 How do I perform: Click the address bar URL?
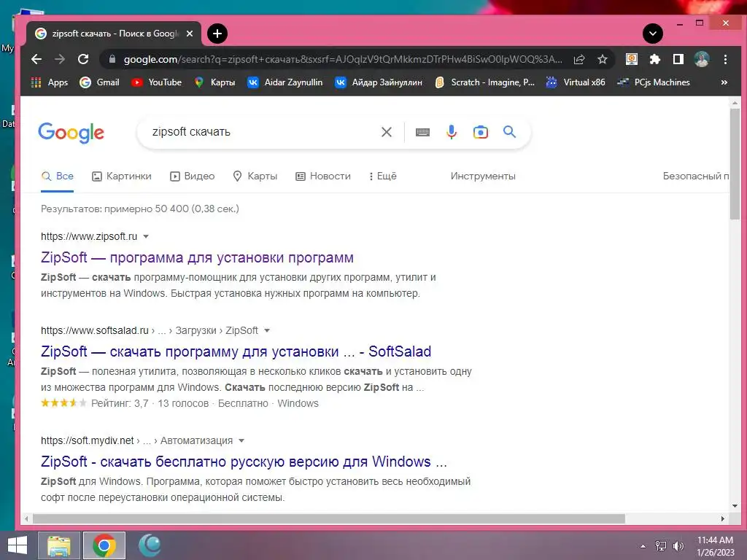click(x=343, y=59)
